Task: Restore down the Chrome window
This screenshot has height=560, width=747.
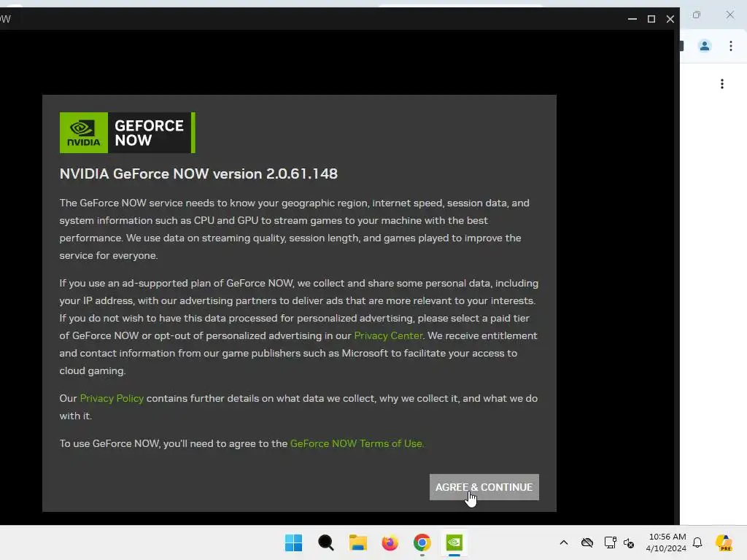Action: [x=697, y=15]
